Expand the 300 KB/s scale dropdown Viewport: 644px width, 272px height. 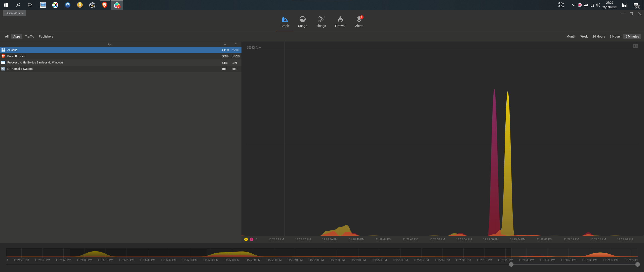[x=254, y=48]
